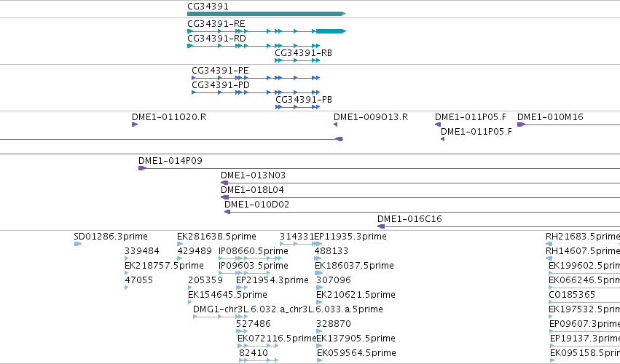This screenshot has height=364, width=620.
Task: Select the DME1-010D02 clone label
Action: [x=256, y=205]
